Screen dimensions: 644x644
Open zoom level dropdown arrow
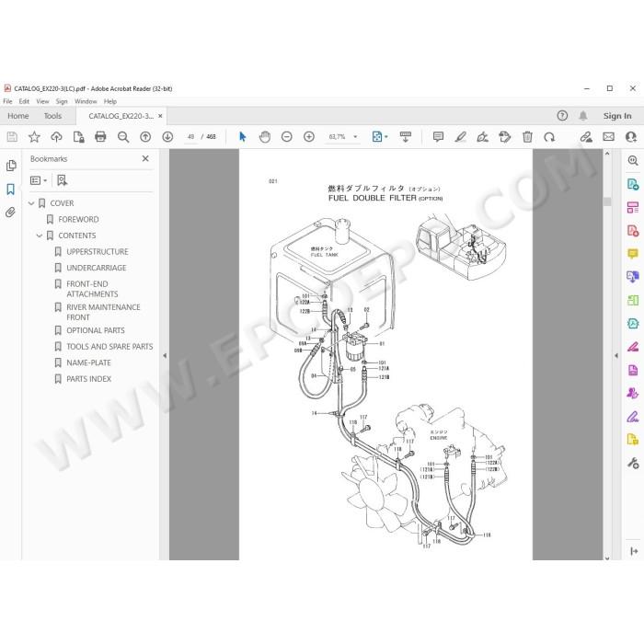coord(355,137)
